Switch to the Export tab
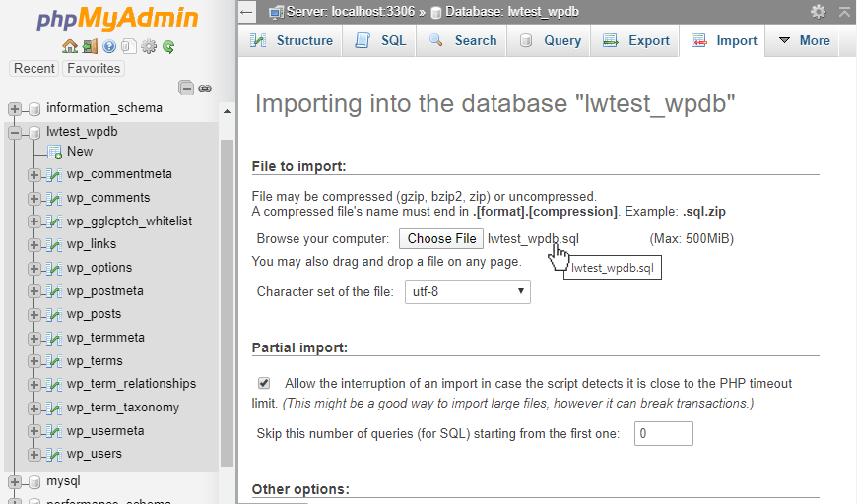The width and height of the screenshot is (857, 504). click(635, 41)
